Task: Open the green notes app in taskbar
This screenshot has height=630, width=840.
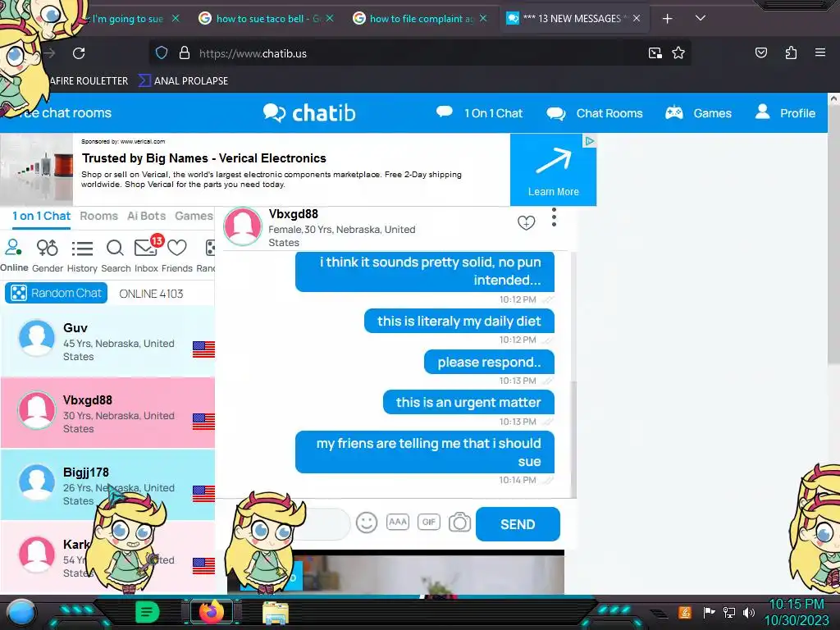Action: tap(148, 612)
